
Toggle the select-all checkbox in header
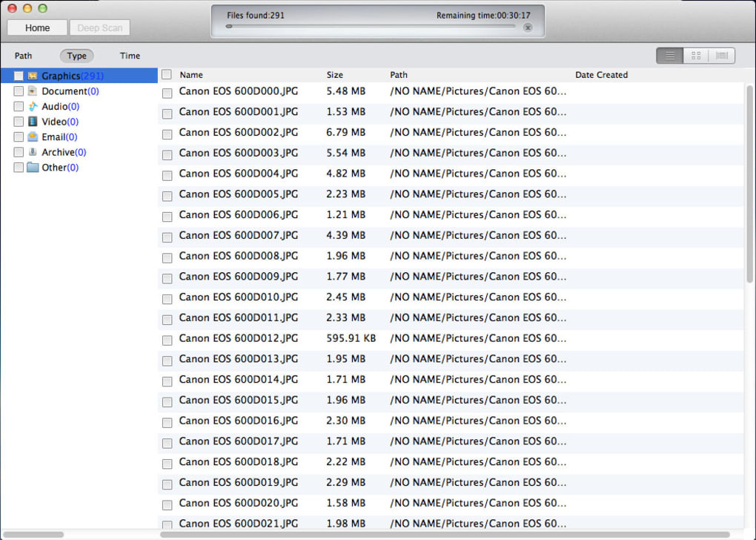(167, 74)
